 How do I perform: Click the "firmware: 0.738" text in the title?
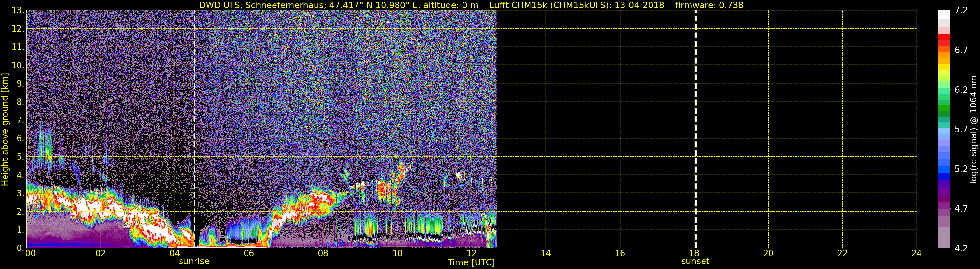tap(709, 5)
